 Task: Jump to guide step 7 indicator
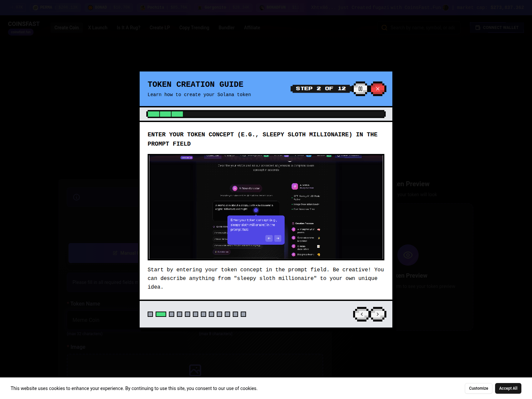pyautogui.click(x=203, y=314)
